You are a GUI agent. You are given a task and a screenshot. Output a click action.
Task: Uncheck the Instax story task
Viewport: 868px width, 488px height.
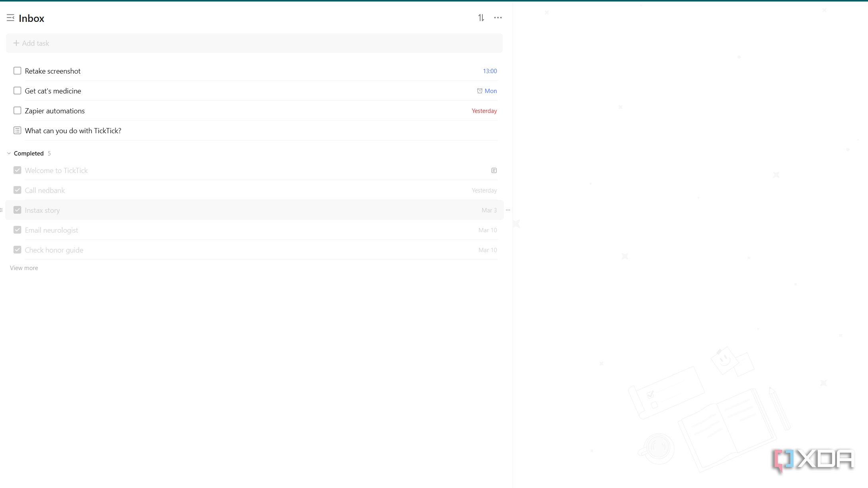(17, 210)
